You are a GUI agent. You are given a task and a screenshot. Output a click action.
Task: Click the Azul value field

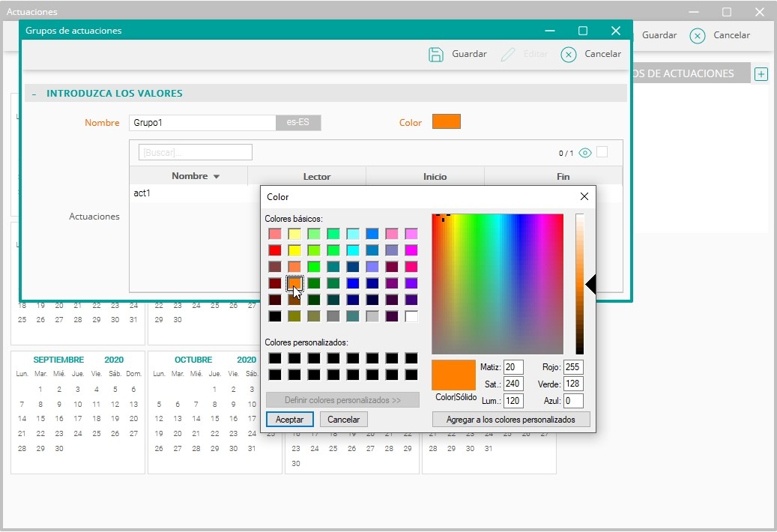pyautogui.click(x=573, y=401)
